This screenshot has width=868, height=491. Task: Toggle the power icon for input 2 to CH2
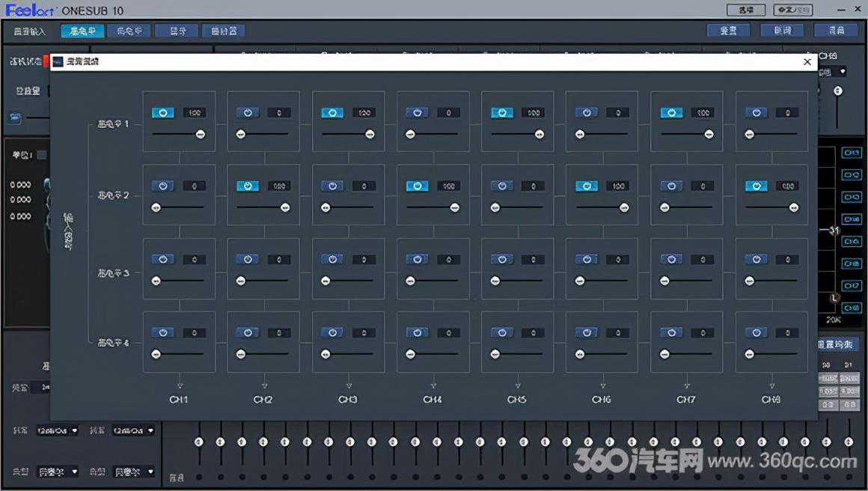coord(248,186)
